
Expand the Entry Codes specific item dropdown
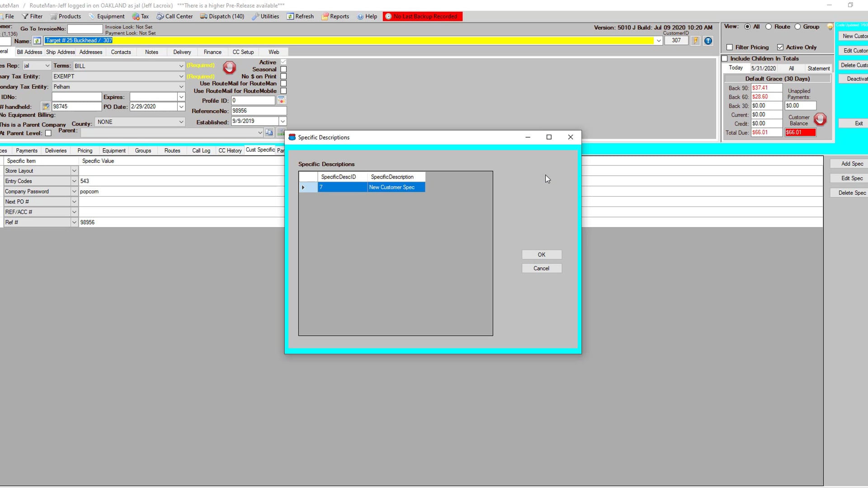74,181
